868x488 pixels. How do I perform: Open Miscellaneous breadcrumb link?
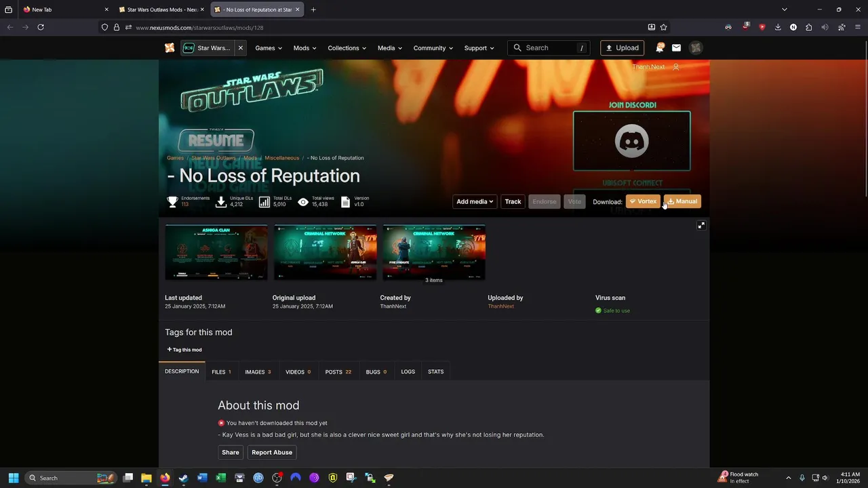[281, 158]
